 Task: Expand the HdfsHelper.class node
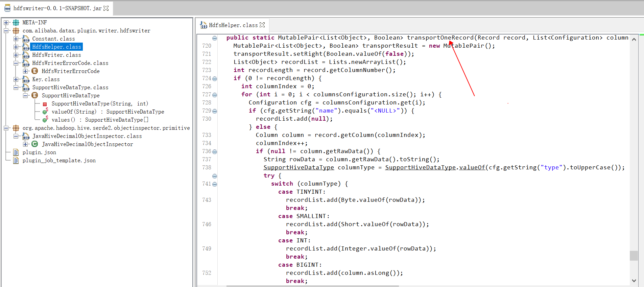pyautogui.click(x=16, y=47)
